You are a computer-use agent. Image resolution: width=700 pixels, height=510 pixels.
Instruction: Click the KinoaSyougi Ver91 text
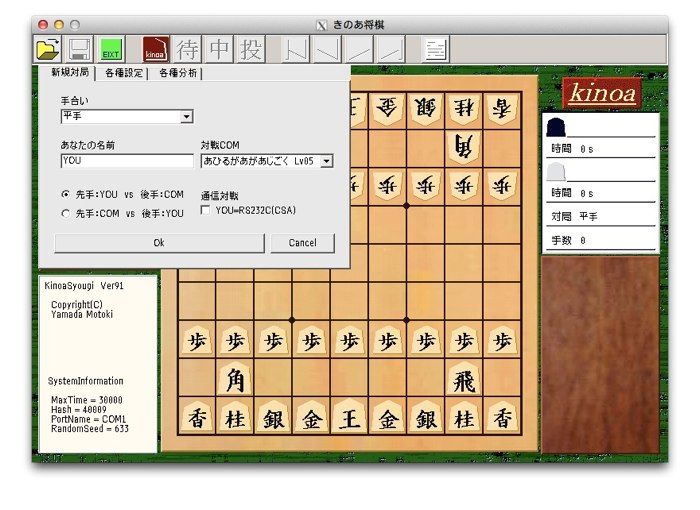point(84,286)
